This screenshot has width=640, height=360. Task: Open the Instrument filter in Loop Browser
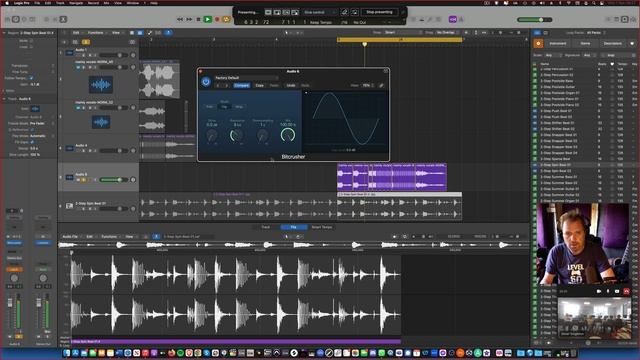point(558,43)
